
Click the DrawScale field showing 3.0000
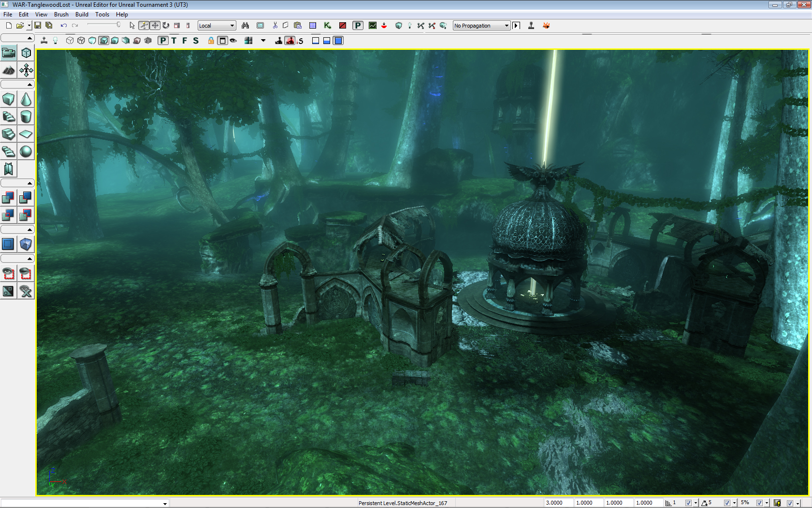point(559,503)
